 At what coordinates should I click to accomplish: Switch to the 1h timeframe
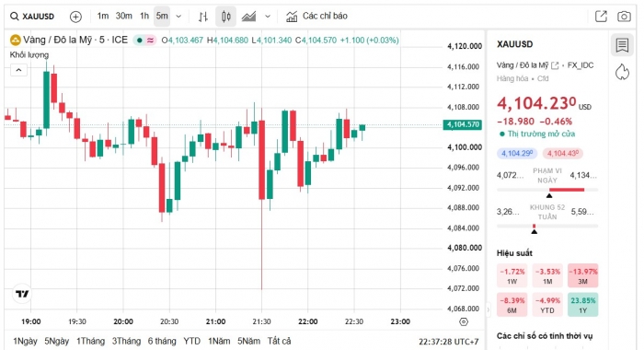pyautogui.click(x=144, y=16)
